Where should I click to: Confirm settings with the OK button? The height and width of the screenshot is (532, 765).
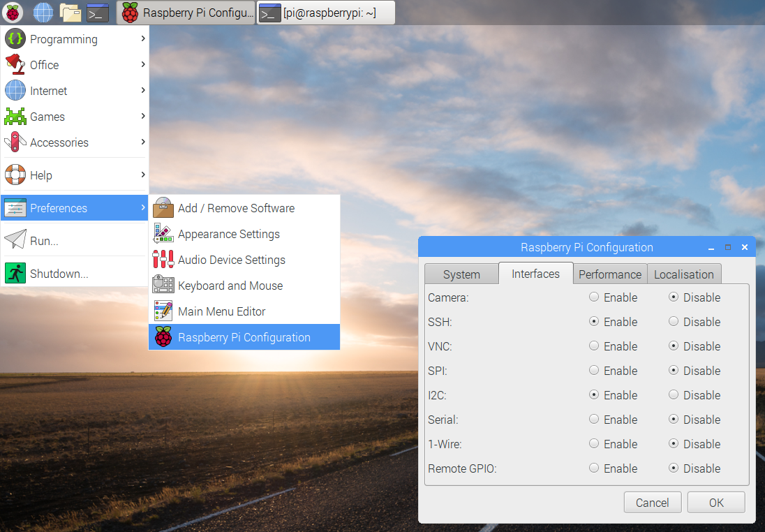pos(716,502)
